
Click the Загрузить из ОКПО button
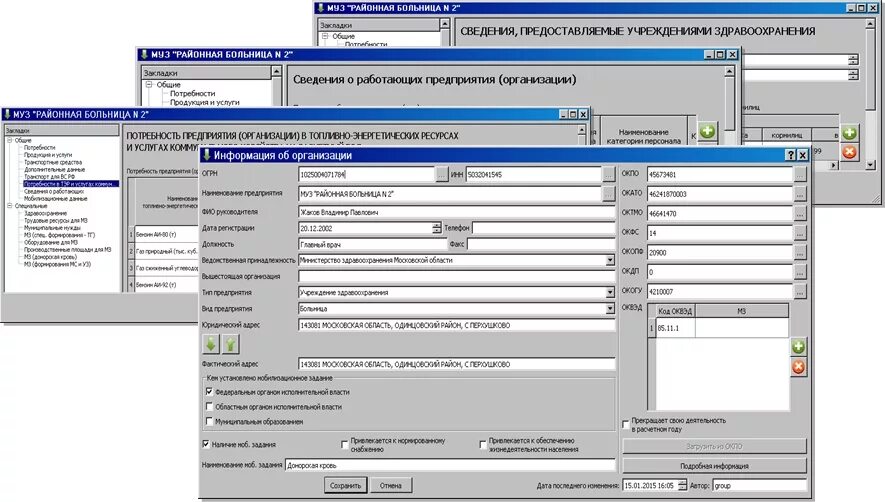pos(715,447)
